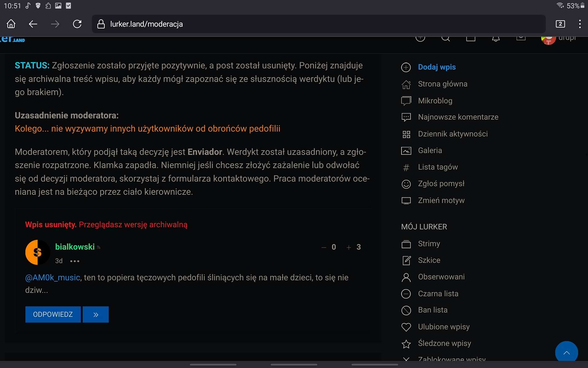Tap the browser home icon
The image size is (588, 368).
[11, 24]
